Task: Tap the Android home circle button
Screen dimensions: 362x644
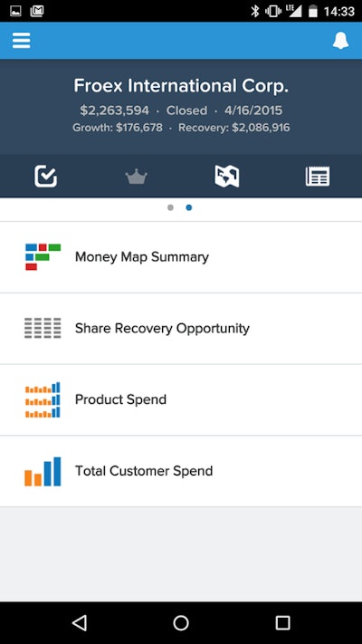Action: coord(181,622)
